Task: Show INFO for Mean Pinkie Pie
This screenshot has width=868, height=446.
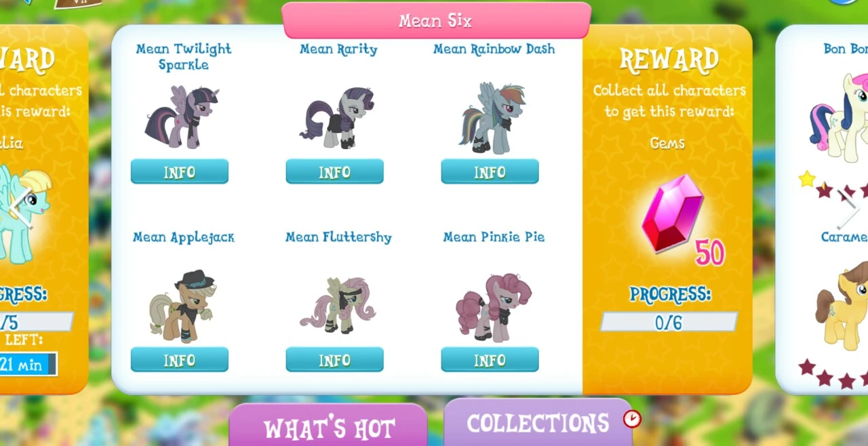Action: click(490, 360)
